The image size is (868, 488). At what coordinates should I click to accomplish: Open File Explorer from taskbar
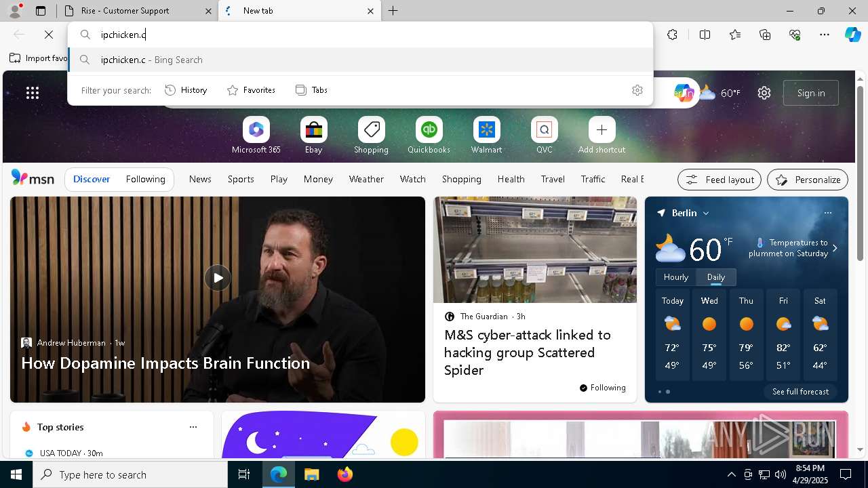point(311,474)
